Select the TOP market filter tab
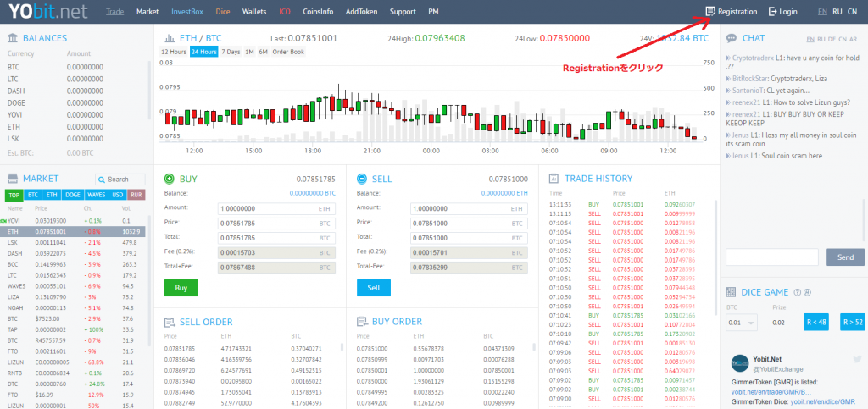 pos(14,195)
